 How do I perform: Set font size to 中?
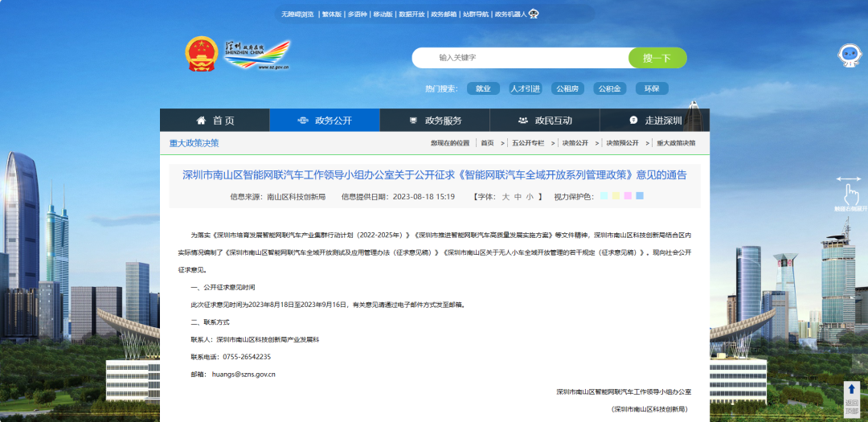coord(518,197)
